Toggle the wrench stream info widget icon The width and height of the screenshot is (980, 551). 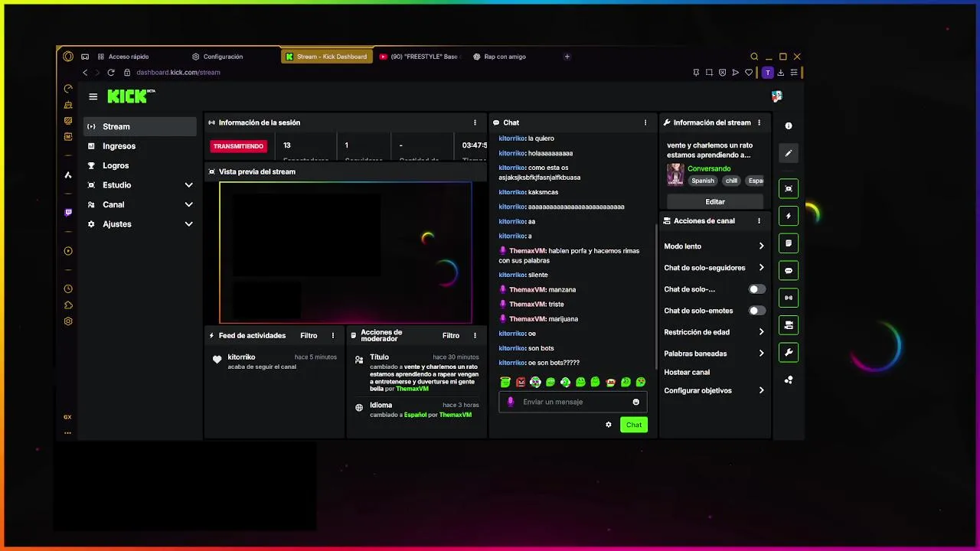pos(789,353)
